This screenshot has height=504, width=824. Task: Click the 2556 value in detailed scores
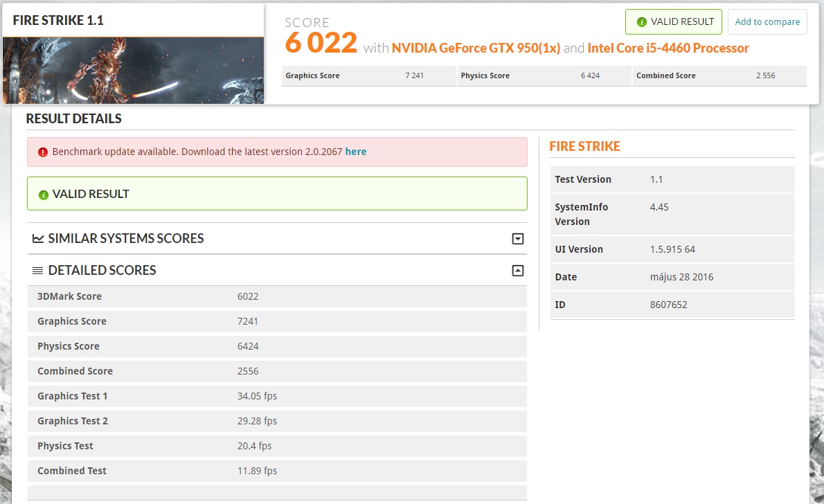247,371
